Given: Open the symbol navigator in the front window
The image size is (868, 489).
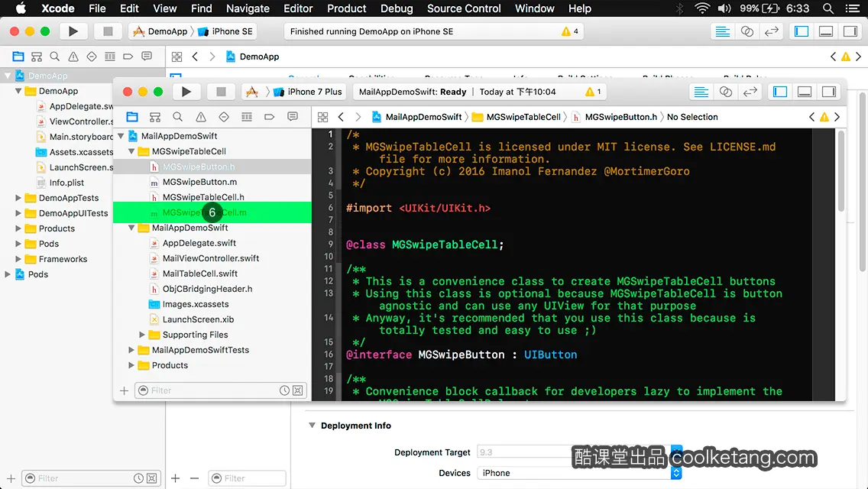Looking at the screenshot, I should (155, 117).
